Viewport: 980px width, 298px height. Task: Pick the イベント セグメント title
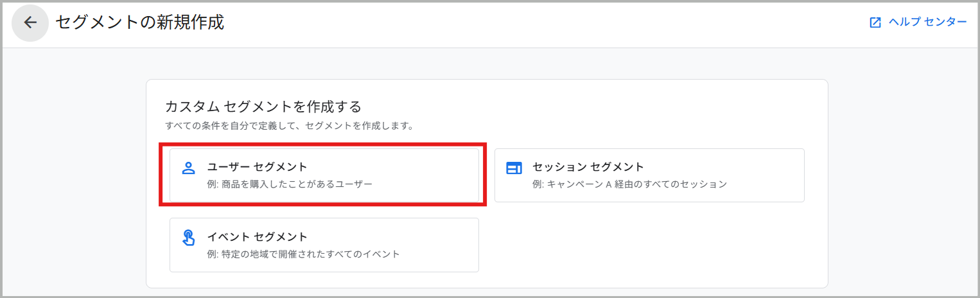coord(257,236)
